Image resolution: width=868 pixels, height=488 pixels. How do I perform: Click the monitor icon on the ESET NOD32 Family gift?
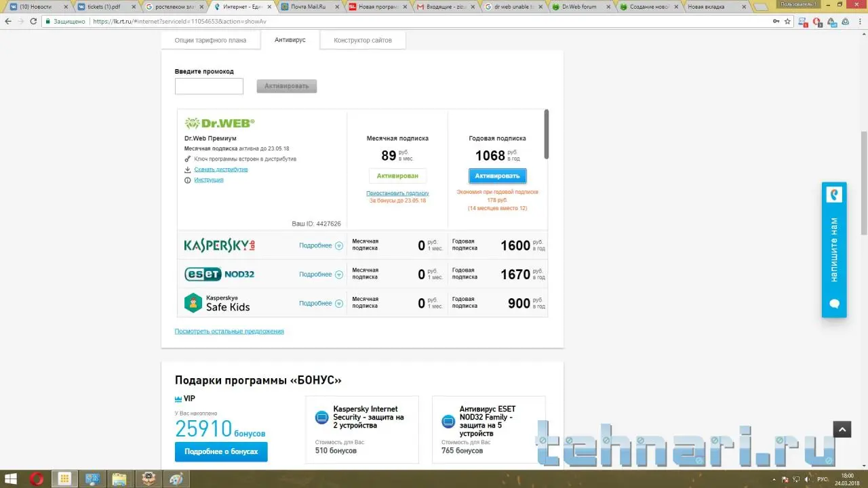tap(448, 421)
